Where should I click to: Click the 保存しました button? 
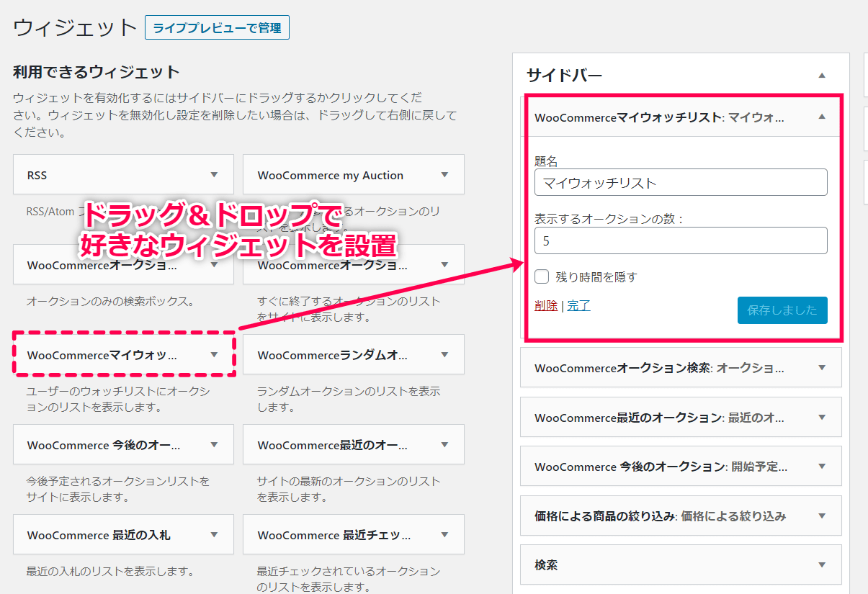tap(782, 310)
